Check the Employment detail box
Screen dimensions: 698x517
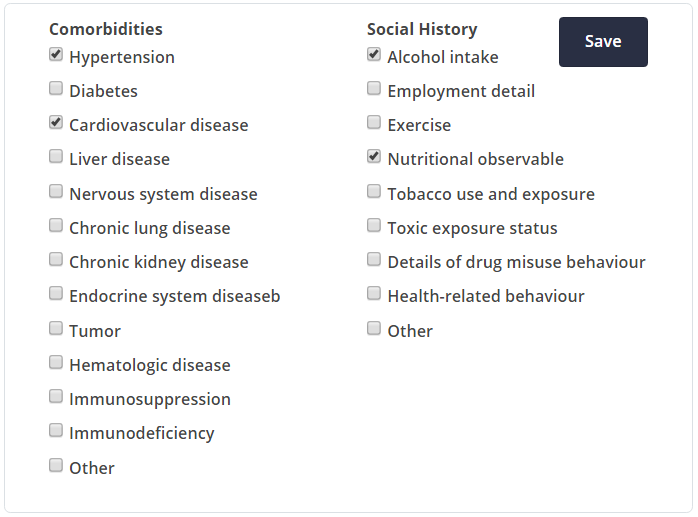(374, 89)
